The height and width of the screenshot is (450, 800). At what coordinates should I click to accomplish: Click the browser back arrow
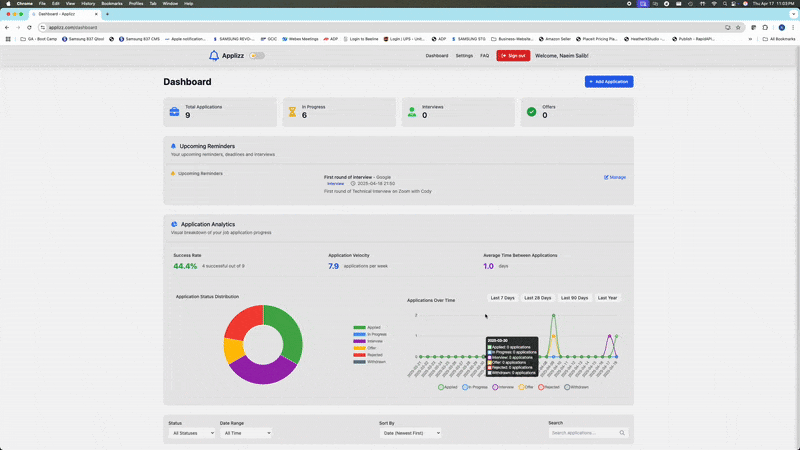coord(7,28)
